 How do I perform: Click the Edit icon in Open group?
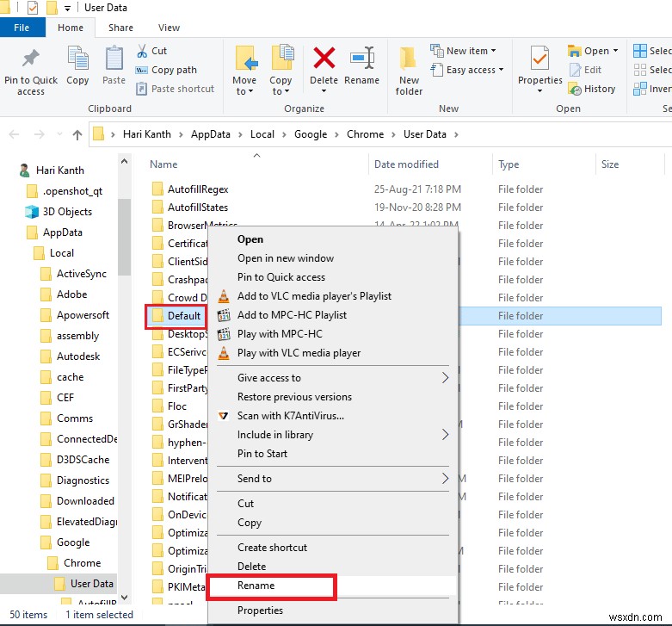(x=575, y=70)
